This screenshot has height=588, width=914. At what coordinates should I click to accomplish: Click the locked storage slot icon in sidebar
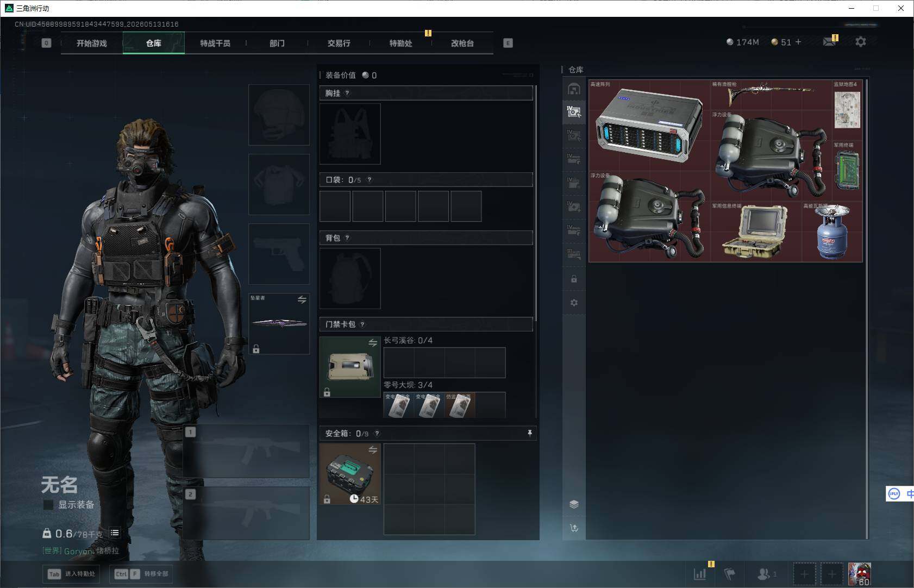tap(574, 279)
